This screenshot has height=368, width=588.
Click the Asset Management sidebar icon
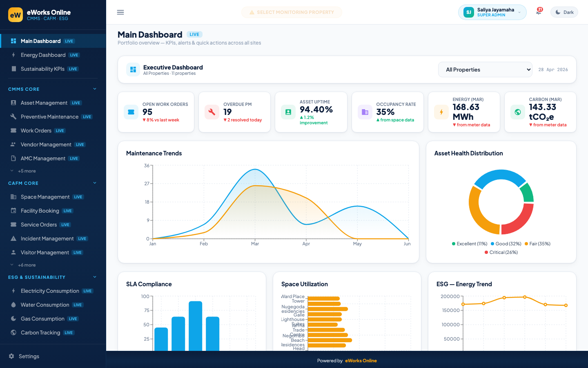pos(13,103)
